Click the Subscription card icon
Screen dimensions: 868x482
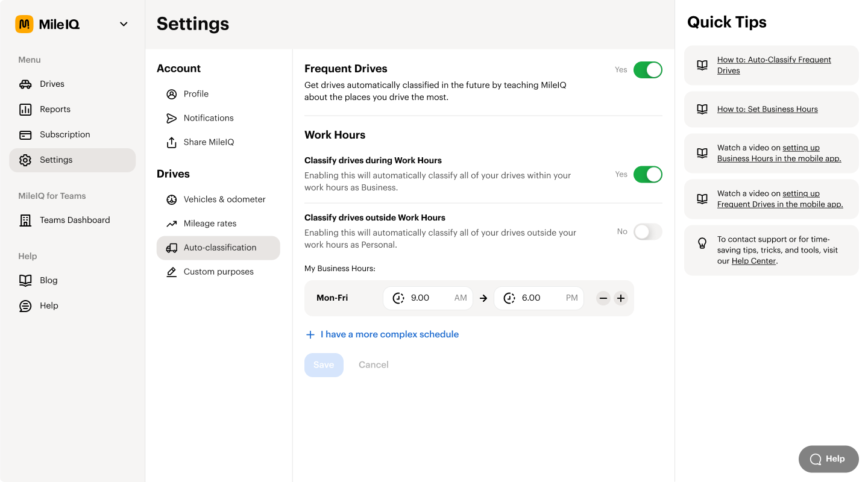(x=25, y=134)
